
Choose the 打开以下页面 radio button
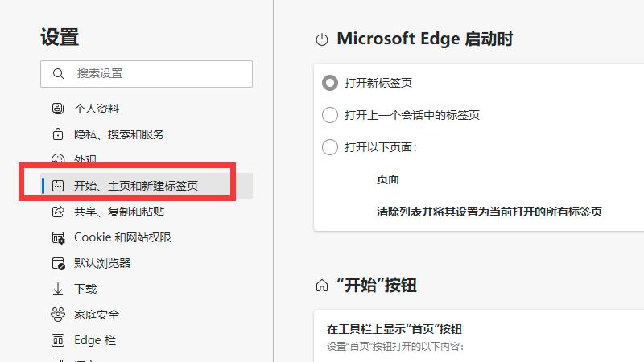click(x=330, y=147)
